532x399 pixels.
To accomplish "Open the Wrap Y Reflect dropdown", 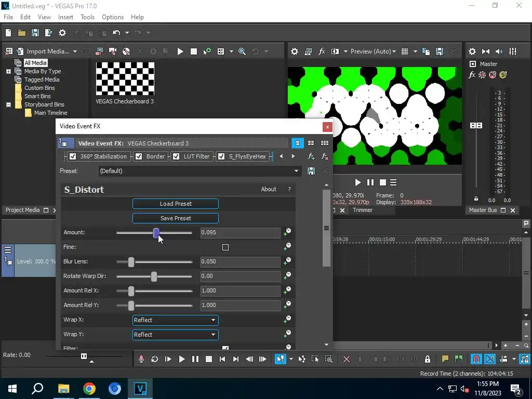I will [x=176, y=335].
